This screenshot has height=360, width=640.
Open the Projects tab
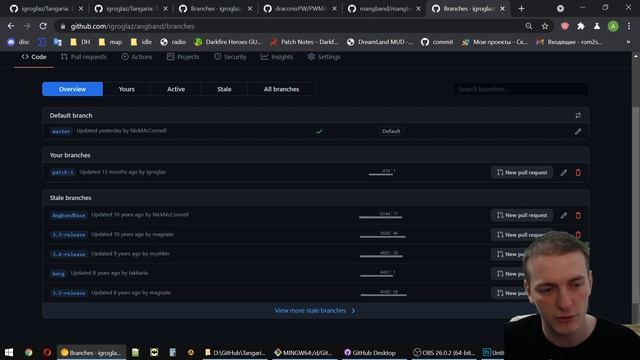pos(183,57)
